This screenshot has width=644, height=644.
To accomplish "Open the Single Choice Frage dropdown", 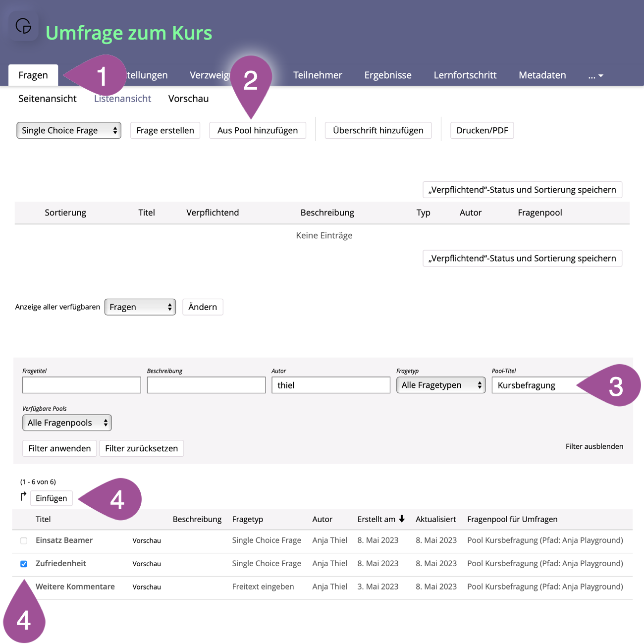I will tap(69, 130).
